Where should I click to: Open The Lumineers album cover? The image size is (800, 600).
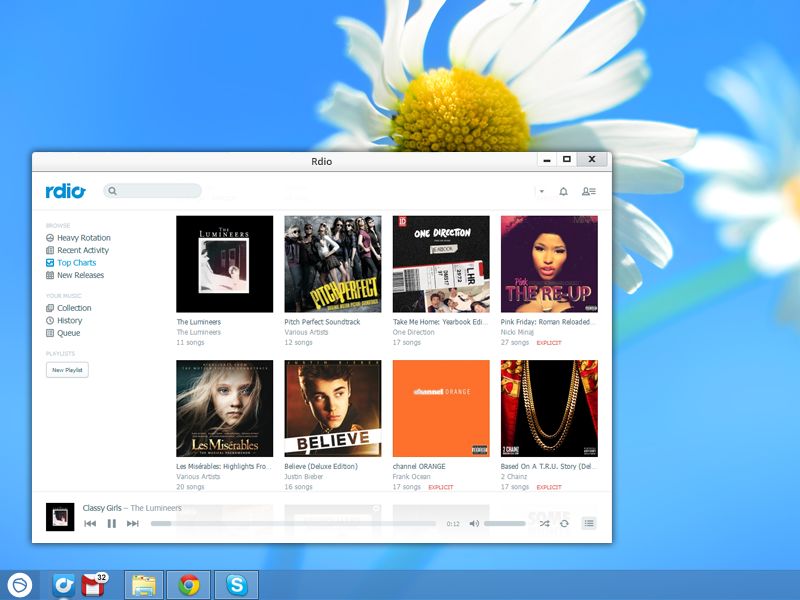point(224,264)
